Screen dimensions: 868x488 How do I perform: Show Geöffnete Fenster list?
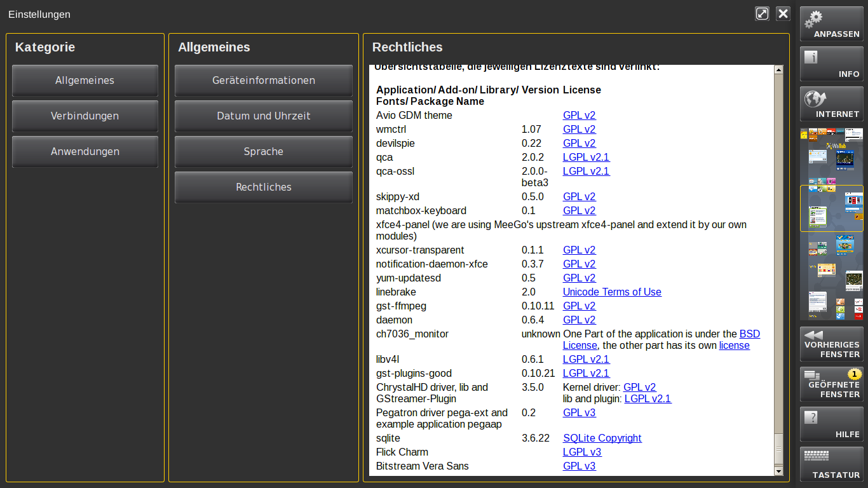[831, 384]
